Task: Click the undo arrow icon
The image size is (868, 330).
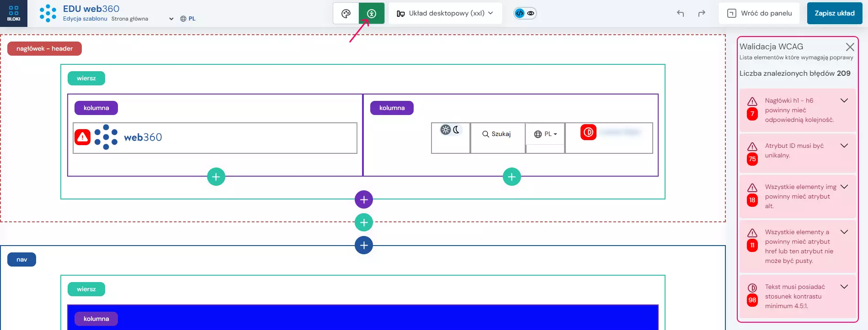Action: coord(680,13)
